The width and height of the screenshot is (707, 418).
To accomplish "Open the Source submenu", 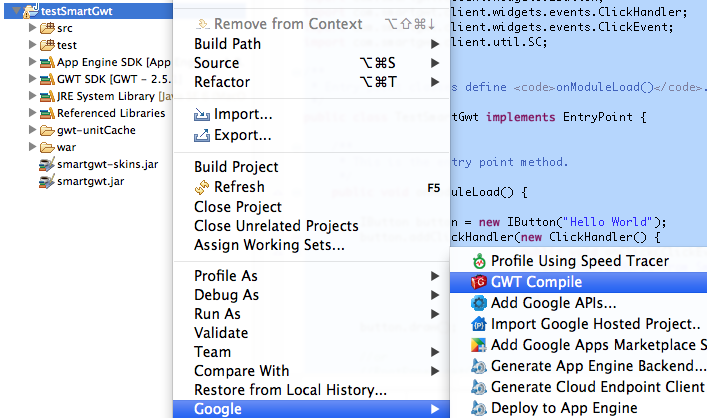I will click(311, 63).
